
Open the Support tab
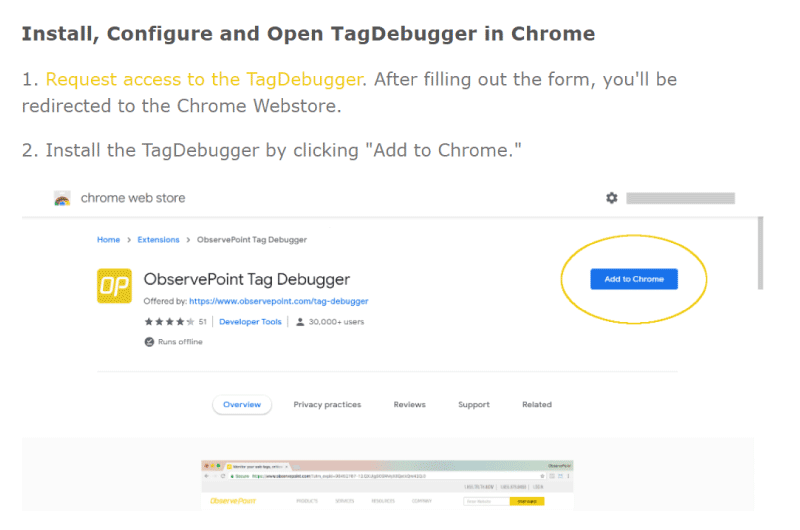click(473, 405)
